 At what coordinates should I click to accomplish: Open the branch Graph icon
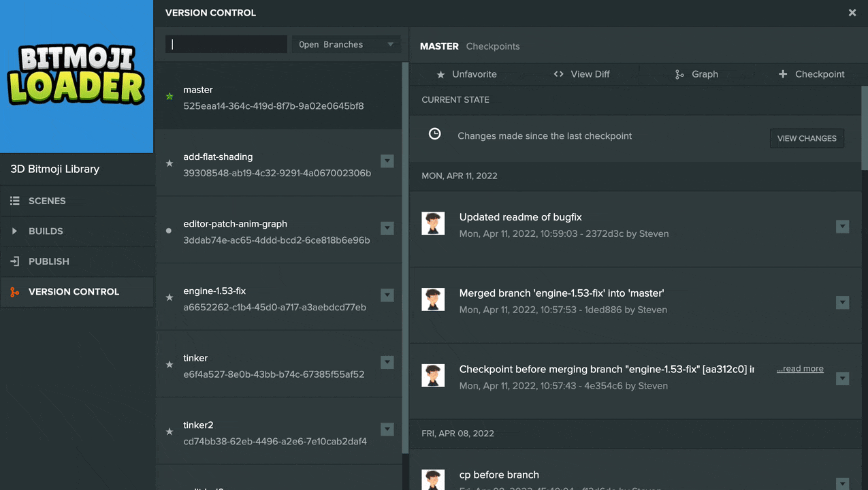[x=679, y=74]
